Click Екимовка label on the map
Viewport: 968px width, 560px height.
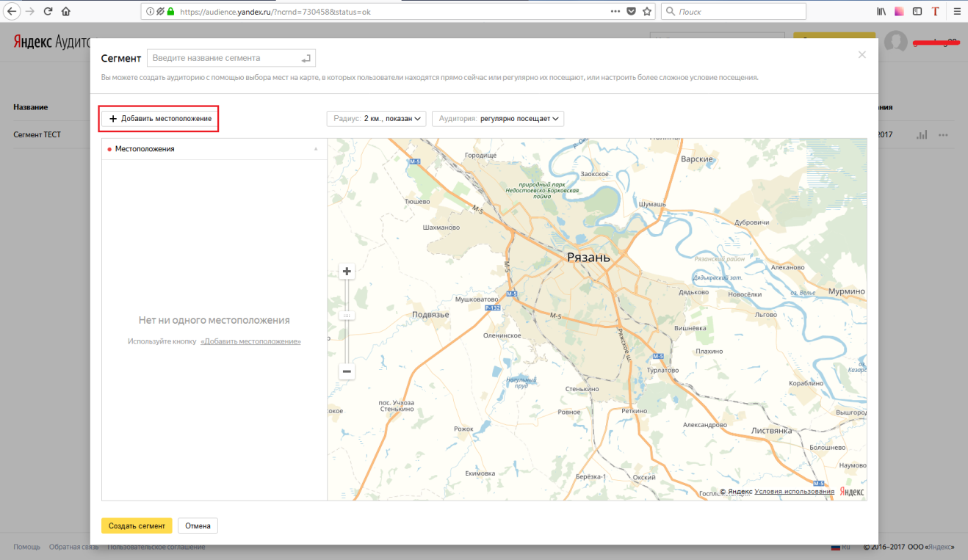pos(480,473)
